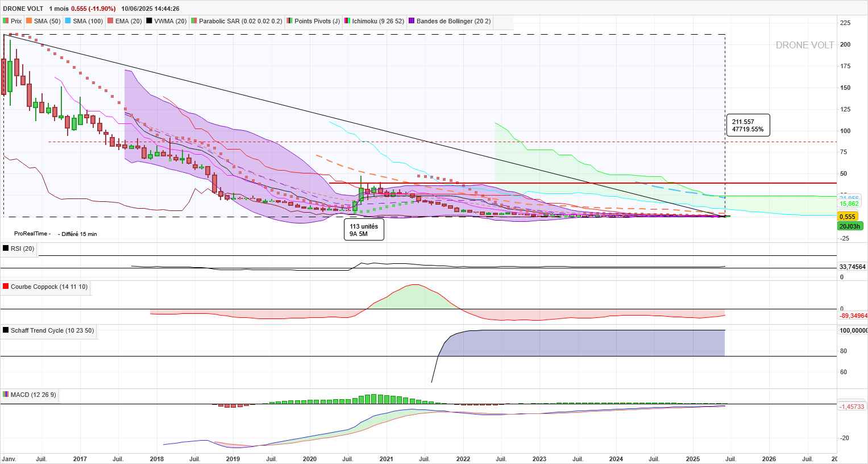Click the yellow 0,555 current price tag
This screenshot has width=868, height=464.
[x=848, y=217]
